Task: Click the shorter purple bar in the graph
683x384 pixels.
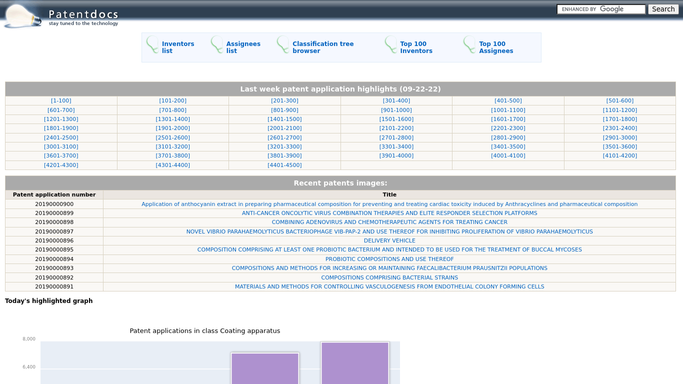Action: (x=265, y=369)
